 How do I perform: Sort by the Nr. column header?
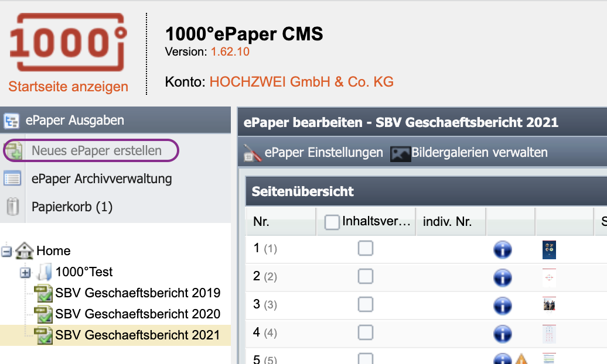[x=261, y=222]
